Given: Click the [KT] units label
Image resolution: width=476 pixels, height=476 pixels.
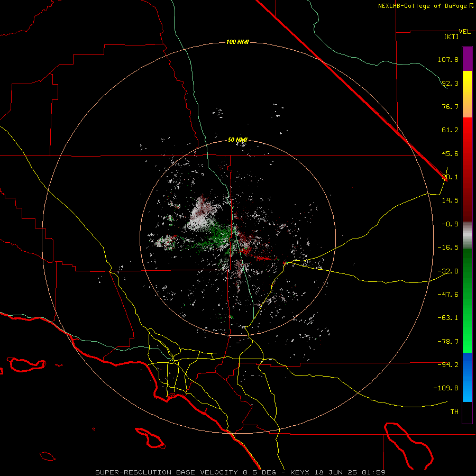Looking at the screenshot, I should point(451,36).
